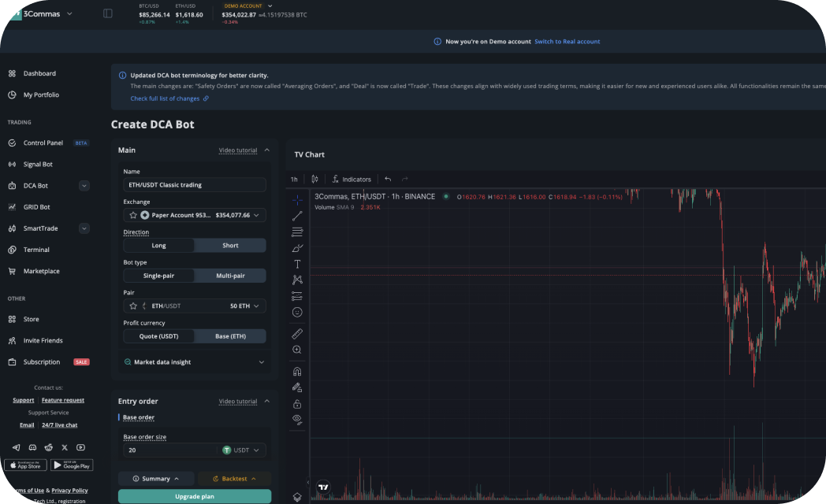Activate the ruler measure tool
This screenshot has width=826, height=504.
point(297,333)
